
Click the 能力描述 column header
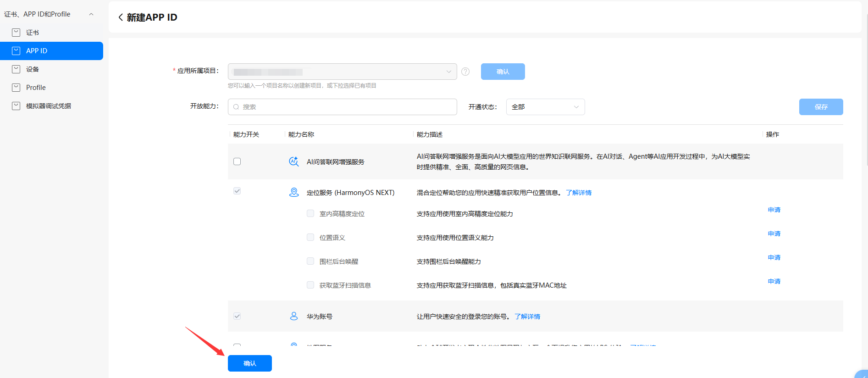point(430,134)
